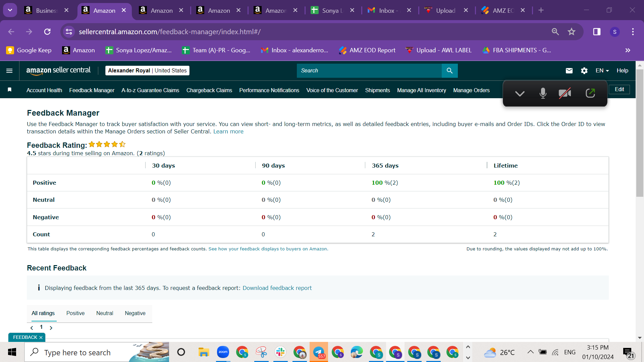Click the browser zoom magnifier icon

click(x=555, y=32)
